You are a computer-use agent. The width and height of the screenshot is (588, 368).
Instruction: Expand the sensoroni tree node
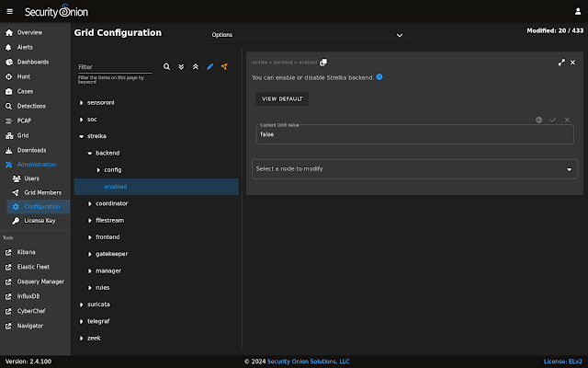81,103
